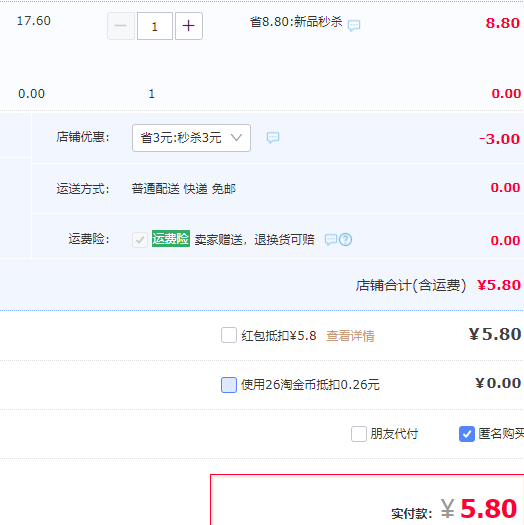The width and height of the screenshot is (524, 525).
Task: Click the 店铺合计(含运费) subtotal label
Action: click(x=411, y=286)
